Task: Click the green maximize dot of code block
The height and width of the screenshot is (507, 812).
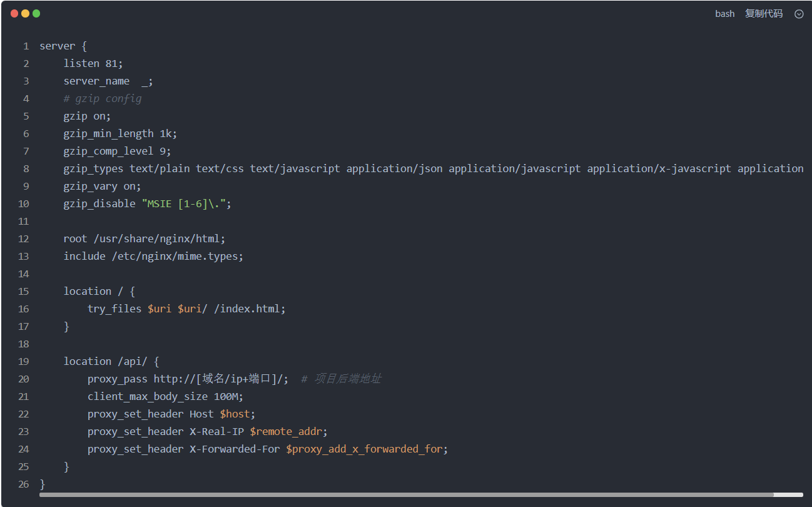Action: tap(36, 13)
